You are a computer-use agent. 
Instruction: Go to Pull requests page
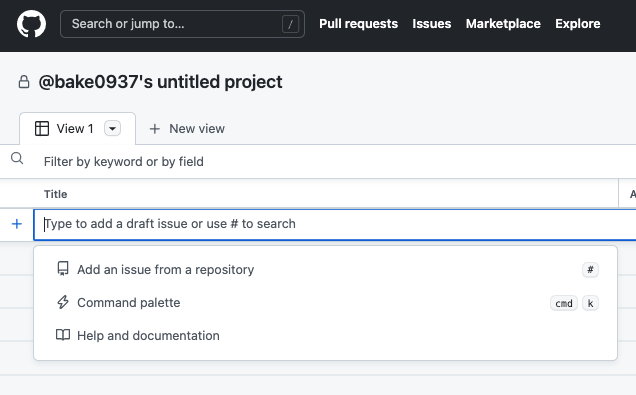click(358, 24)
